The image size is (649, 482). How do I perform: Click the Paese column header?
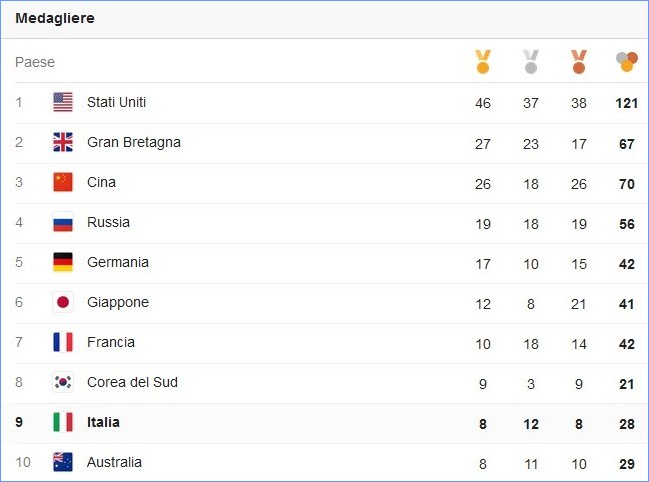35,62
